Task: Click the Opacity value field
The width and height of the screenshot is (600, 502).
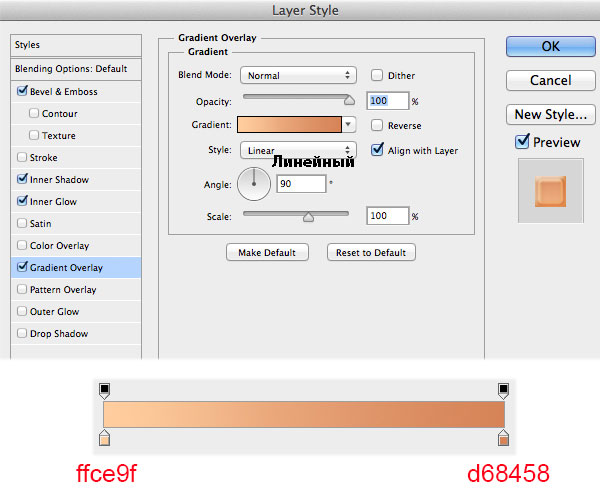Action: 388,101
